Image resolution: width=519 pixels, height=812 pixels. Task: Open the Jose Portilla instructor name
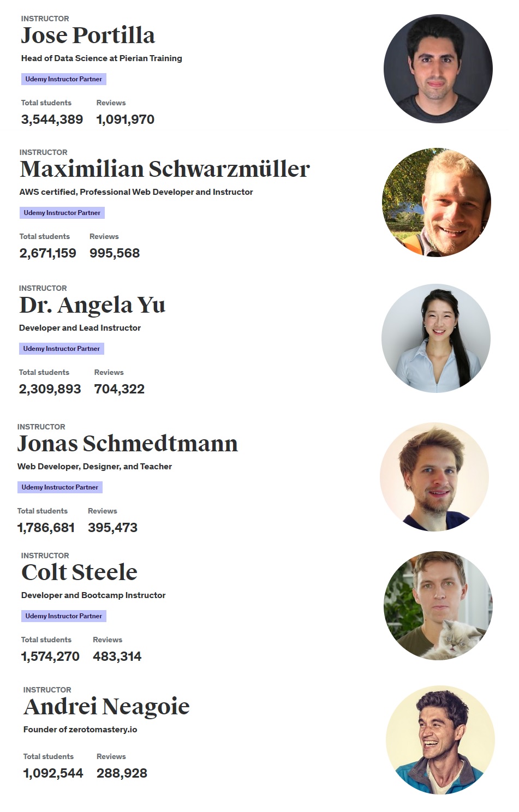(88, 35)
